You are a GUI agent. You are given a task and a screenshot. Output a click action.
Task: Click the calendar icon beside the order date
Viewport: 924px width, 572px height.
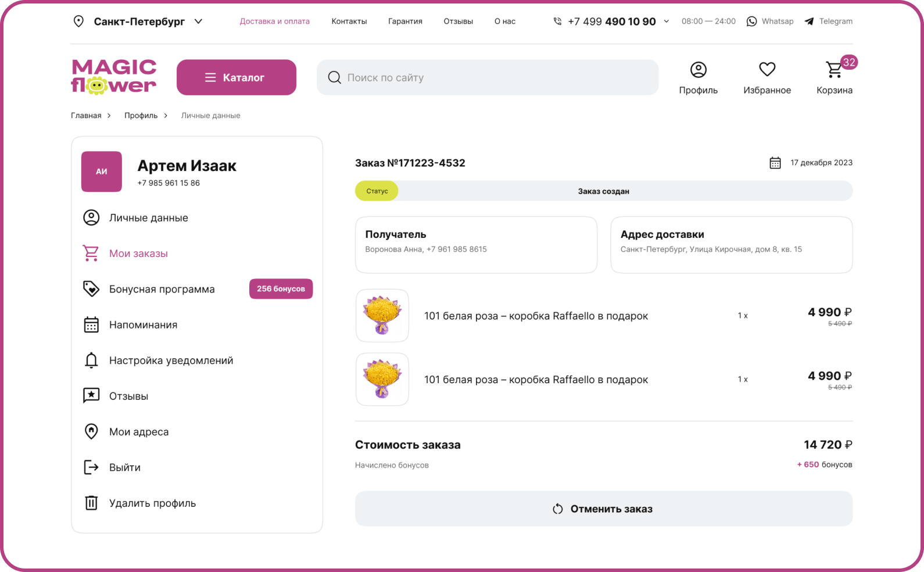click(x=775, y=163)
